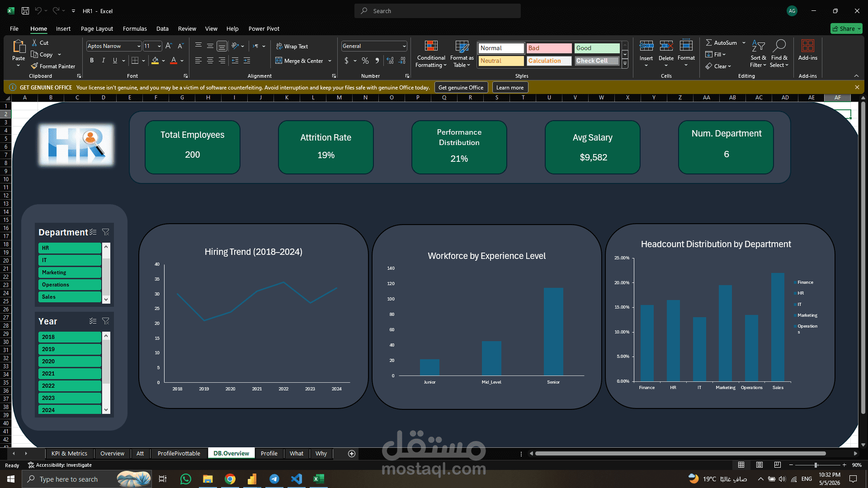This screenshot has height=488, width=868.
Task: Adjust the zoom slider handle
Action: click(x=816, y=465)
